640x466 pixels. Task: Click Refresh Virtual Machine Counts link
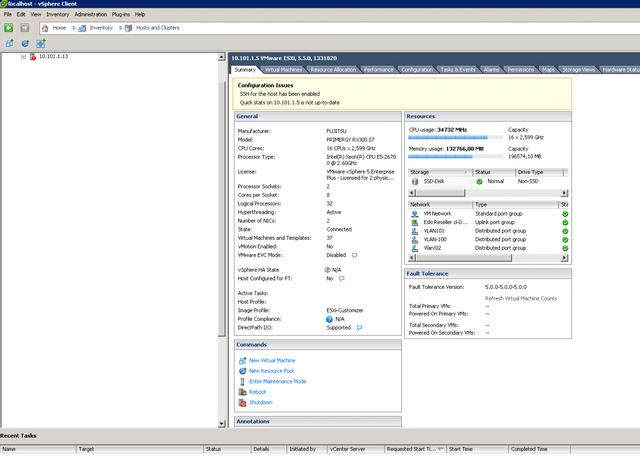click(521, 299)
